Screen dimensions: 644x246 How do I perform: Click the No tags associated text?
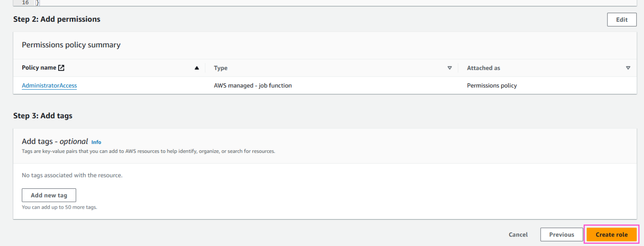pos(72,175)
